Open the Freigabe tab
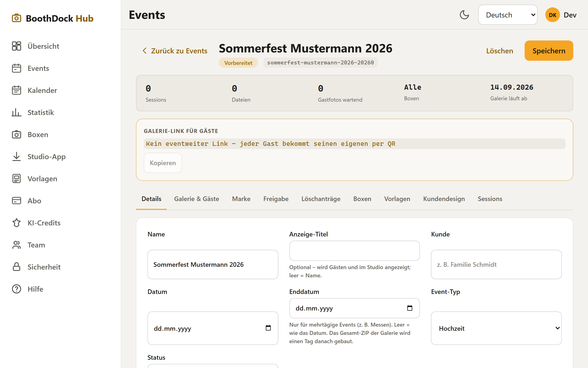Viewport: 588px width, 368px height. 276,199
